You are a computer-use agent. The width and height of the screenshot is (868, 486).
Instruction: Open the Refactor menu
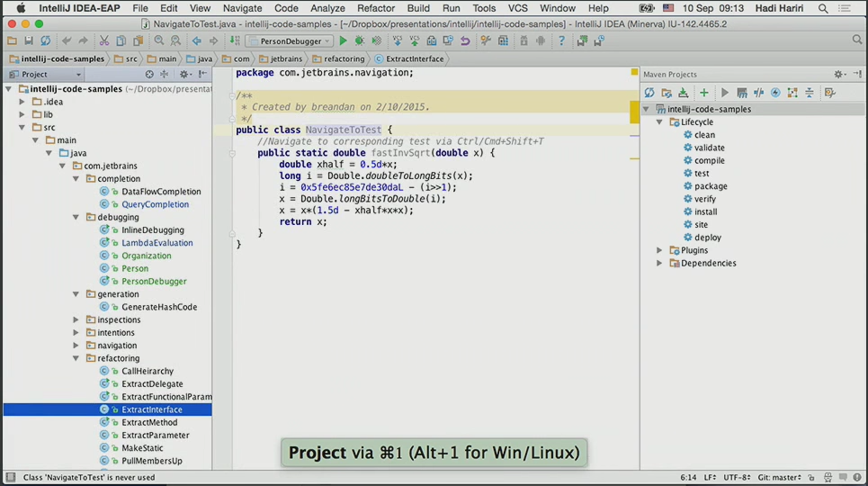pos(375,8)
